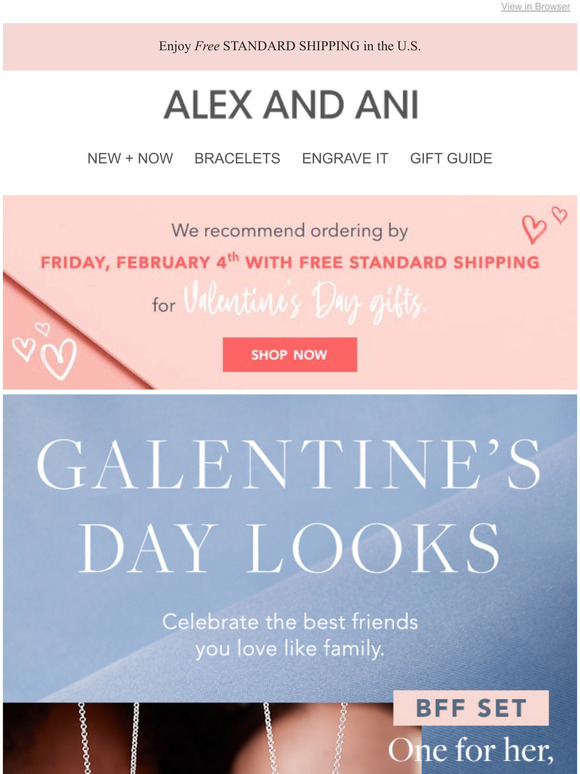Click the free standard shipping banner
Viewport: 580px width, 774px height.
(x=290, y=46)
